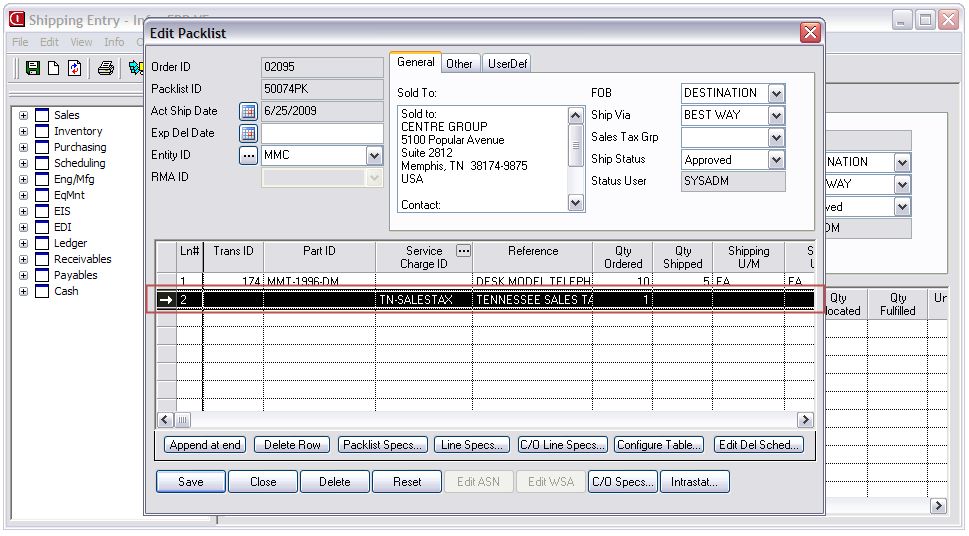This screenshot has height=536, width=969.
Task: Open the Exp Del Date calendar picker
Action: click(248, 133)
